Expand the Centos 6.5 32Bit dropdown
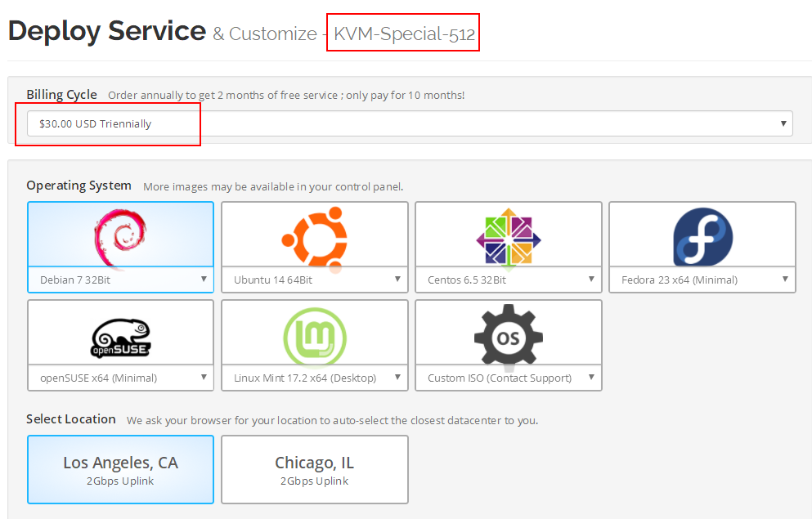Screen dimensions: 812x519 point(508,280)
